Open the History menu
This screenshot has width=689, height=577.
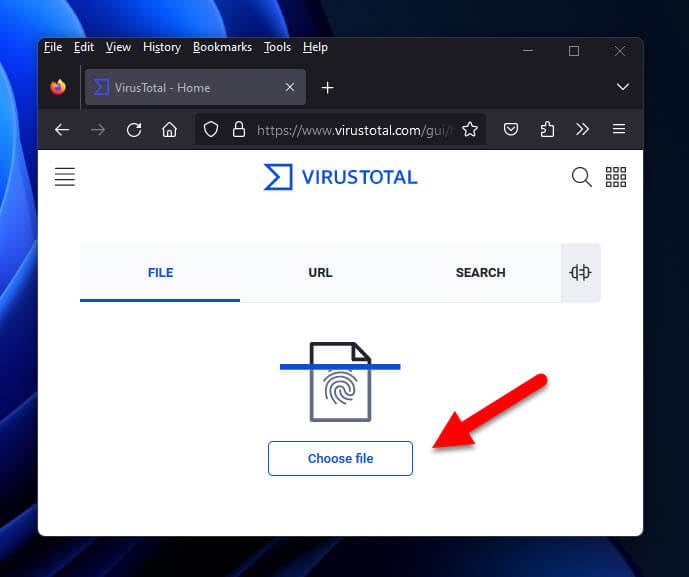(162, 47)
